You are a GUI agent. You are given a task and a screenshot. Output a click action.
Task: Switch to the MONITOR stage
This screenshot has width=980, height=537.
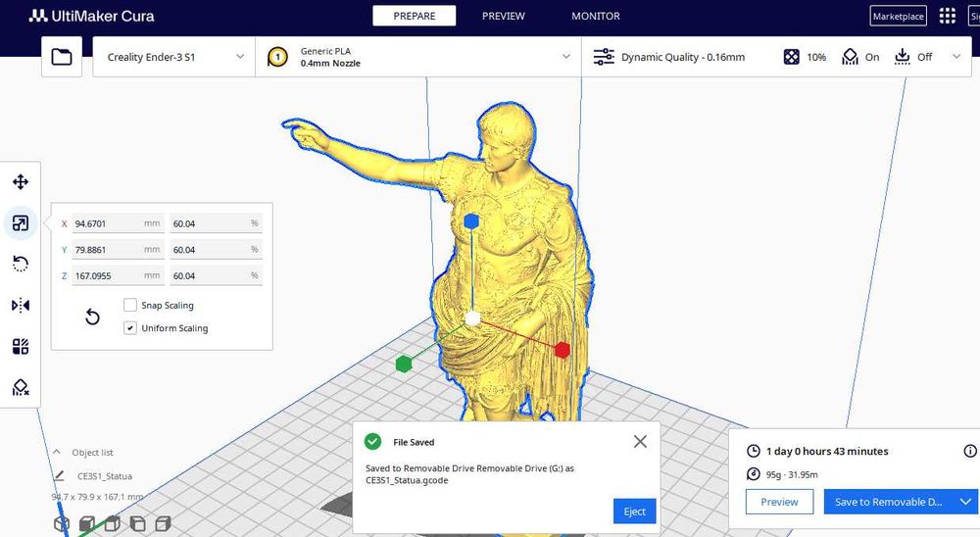[x=596, y=16]
